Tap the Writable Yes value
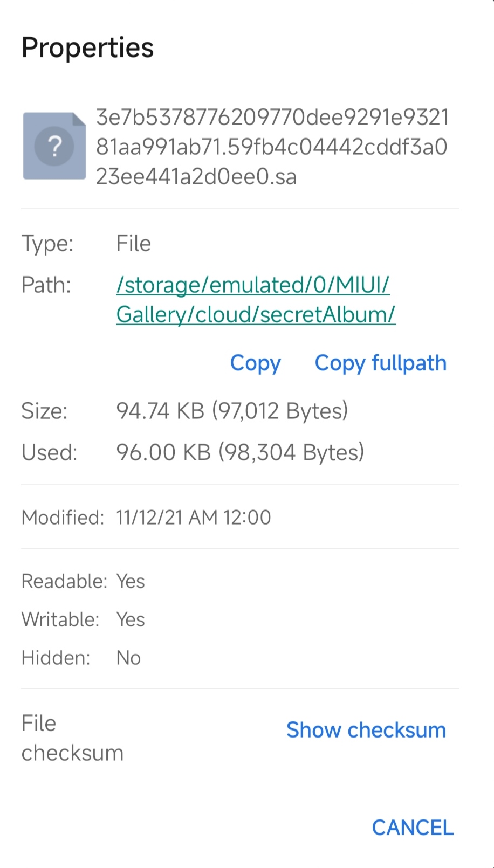494x868 pixels. point(131,619)
